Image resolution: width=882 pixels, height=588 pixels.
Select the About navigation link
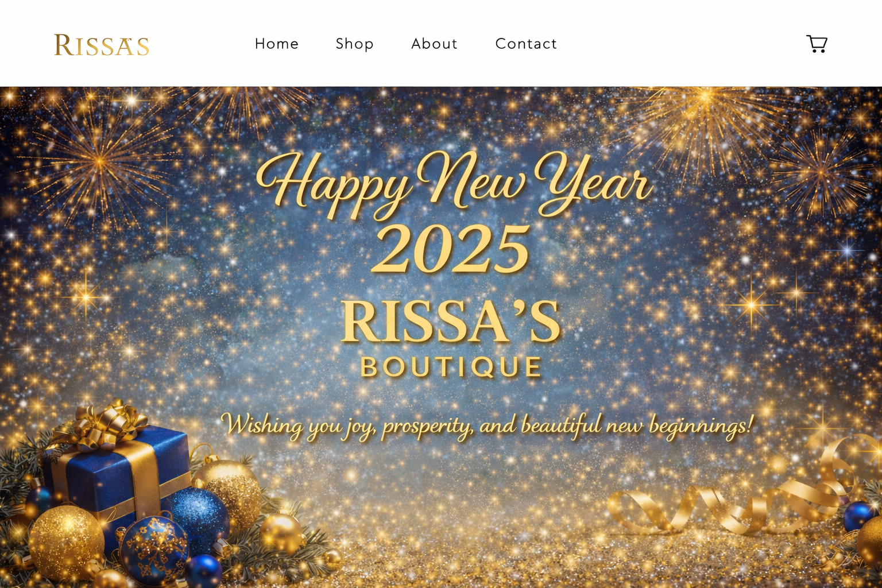coord(434,44)
